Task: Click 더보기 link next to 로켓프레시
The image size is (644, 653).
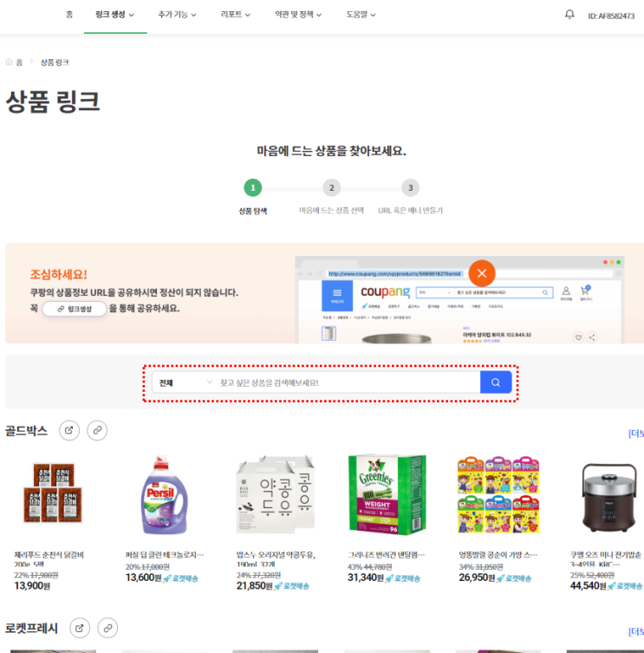Action: (636, 631)
